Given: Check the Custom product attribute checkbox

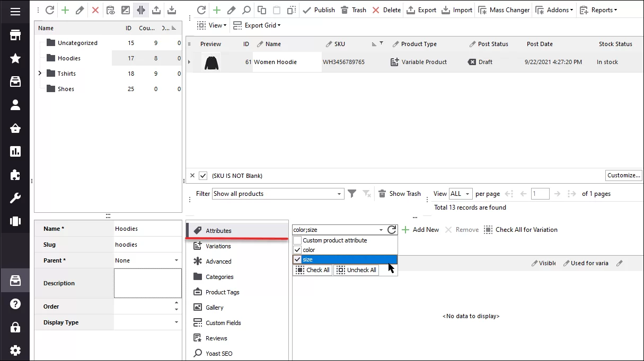Looking at the screenshot, I should pos(297,240).
